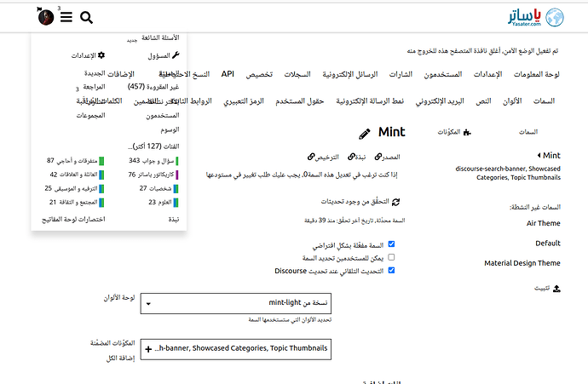Open الإعدادات gear item in menu
The height and width of the screenshot is (384, 588).
[x=88, y=55]
